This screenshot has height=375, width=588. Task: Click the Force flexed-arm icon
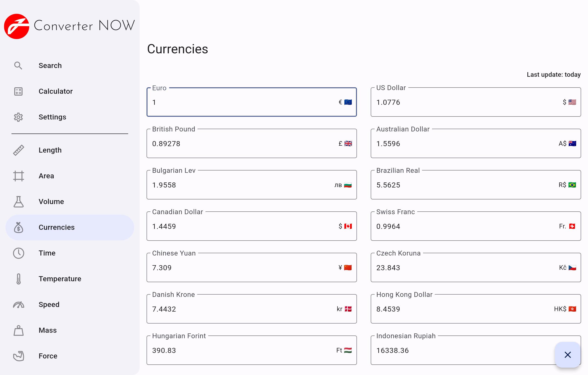point(18,356)
